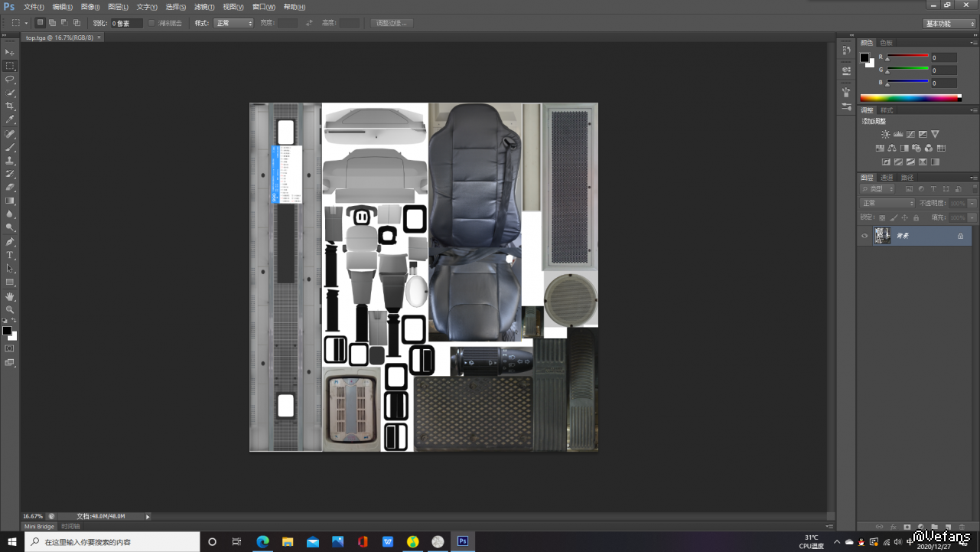Activate the Hand tool
The height and width of the screenshot is (552, 980).
[10, 296]
